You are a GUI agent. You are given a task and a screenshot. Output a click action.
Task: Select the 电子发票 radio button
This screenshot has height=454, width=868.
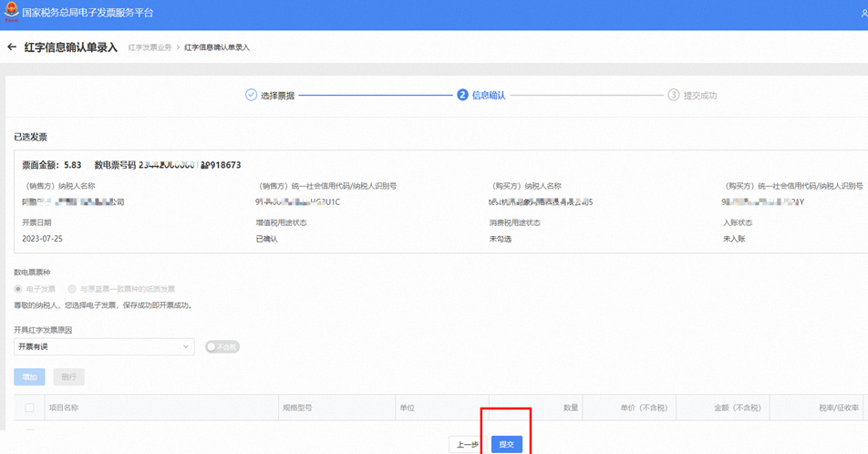[18, 289]
